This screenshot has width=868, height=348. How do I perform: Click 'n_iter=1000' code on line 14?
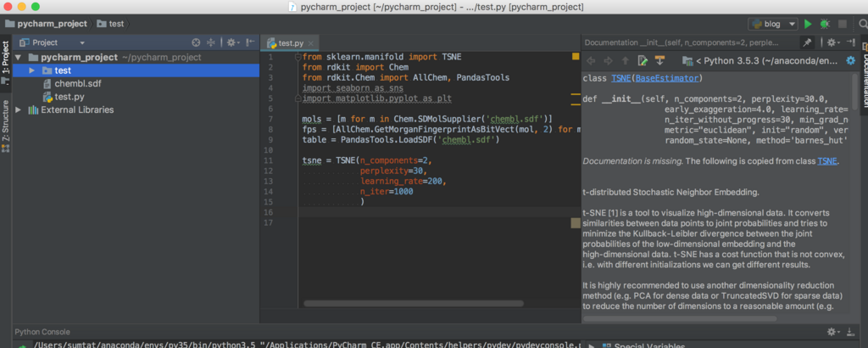pyautogui.click(x=387, y=192)
